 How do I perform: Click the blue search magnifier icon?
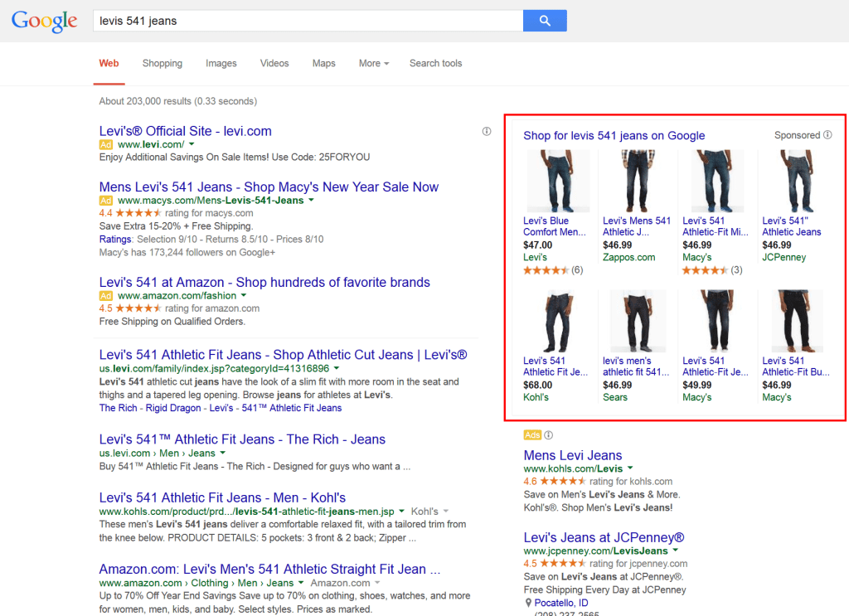(x=545, y=20)
